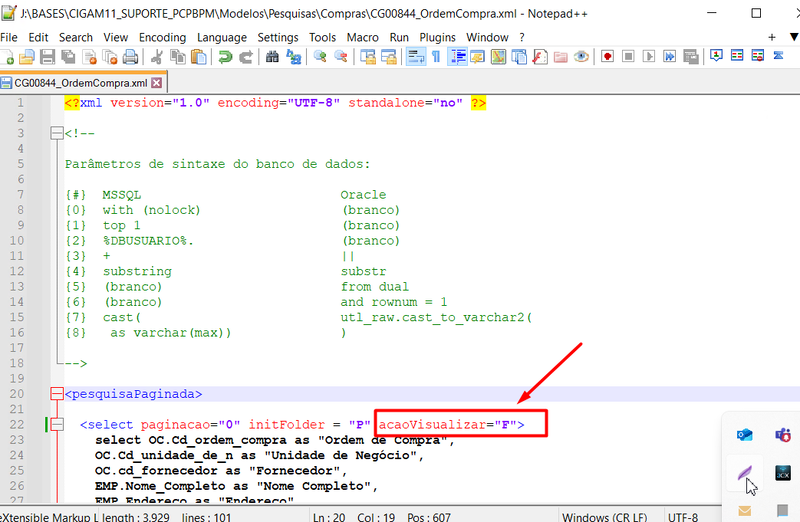
Task: Toggle the monitoring eye icon
Action: click(x=581, y=57)
